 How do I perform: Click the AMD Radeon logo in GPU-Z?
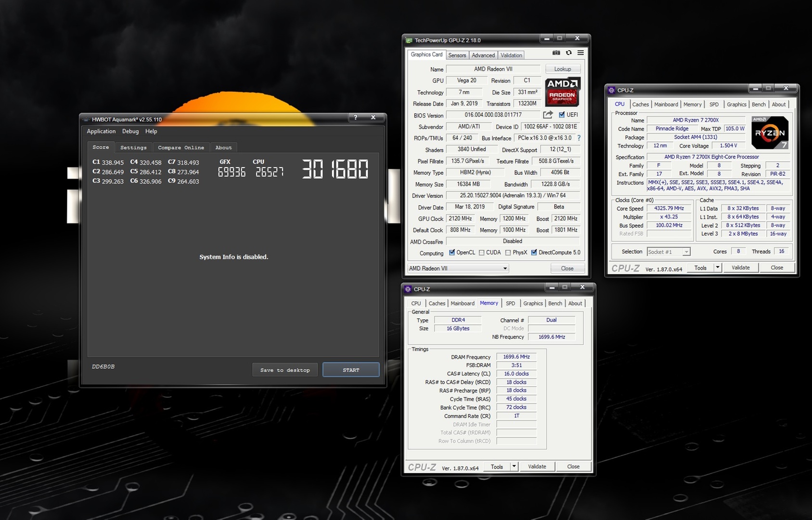[562, 91]
